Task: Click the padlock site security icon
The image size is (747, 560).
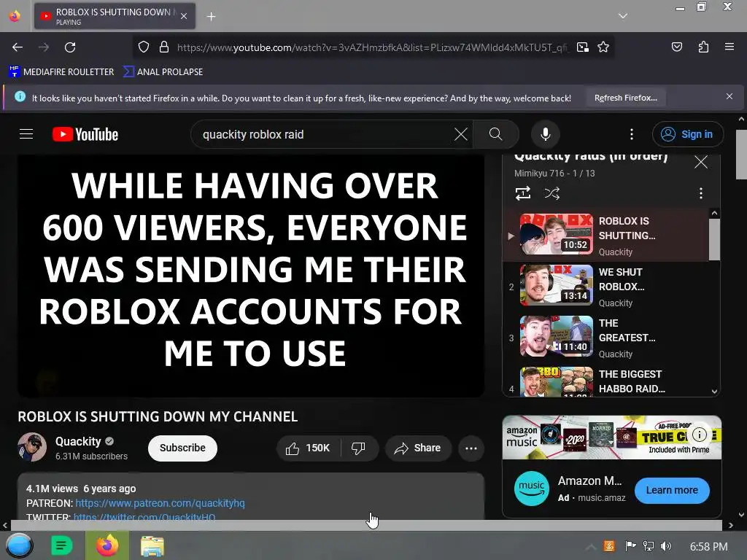Action: [164, 47]
